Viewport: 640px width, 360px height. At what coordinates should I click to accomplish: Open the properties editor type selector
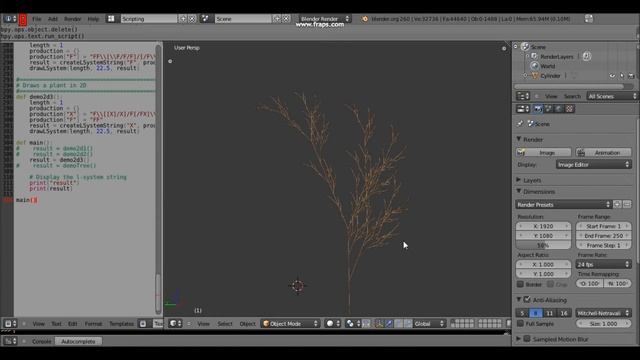(x=523, y=109)
